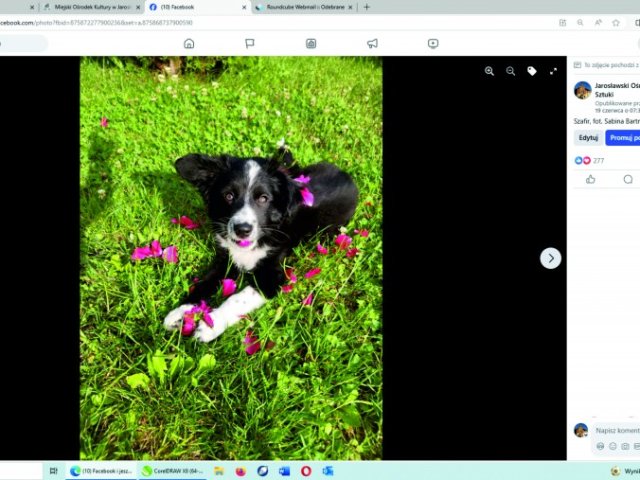Open the Opera taskbar icon

[x=306, y=471]
